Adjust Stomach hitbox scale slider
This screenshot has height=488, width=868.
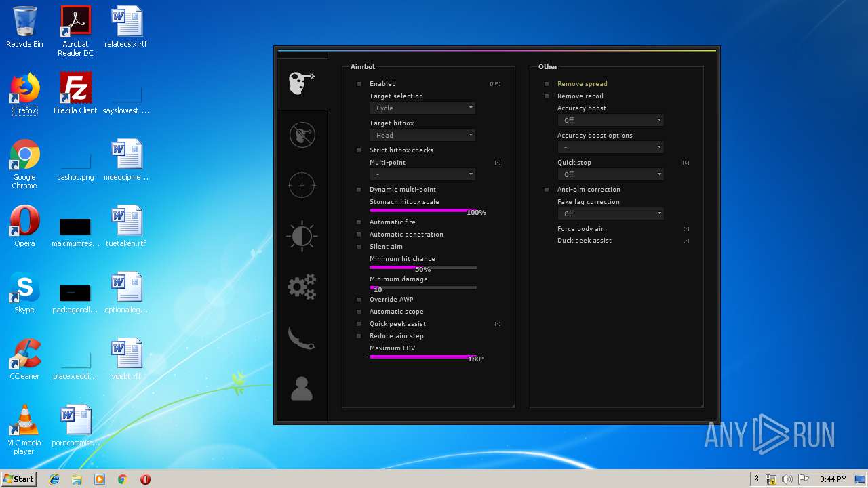pyautogui.click(x=422, y=210)
